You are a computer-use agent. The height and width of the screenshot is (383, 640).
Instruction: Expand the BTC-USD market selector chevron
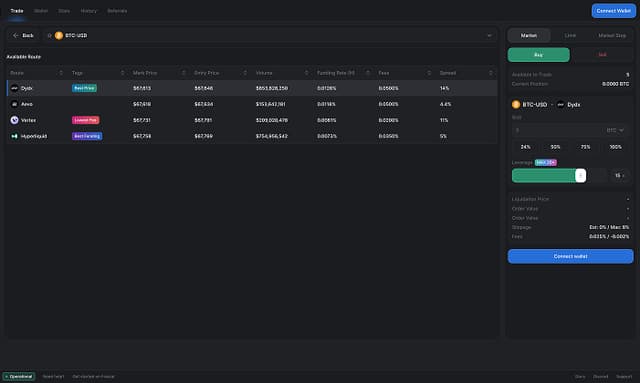tap(489, 36)
